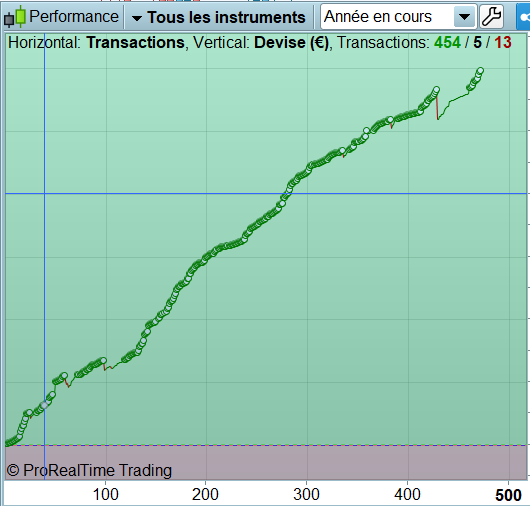
Task: Click the 200 tick on the horizontal axis
Action: (x=205, y=495)
